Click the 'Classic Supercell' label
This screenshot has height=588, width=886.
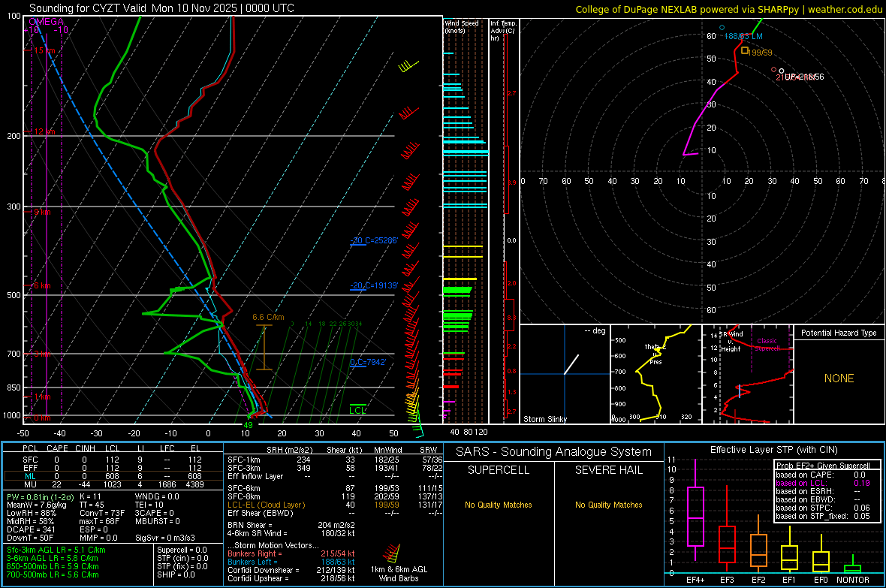click(x=767, y=345)
